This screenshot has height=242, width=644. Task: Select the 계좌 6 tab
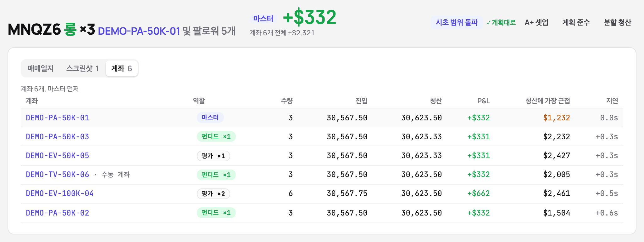[122, 68]
